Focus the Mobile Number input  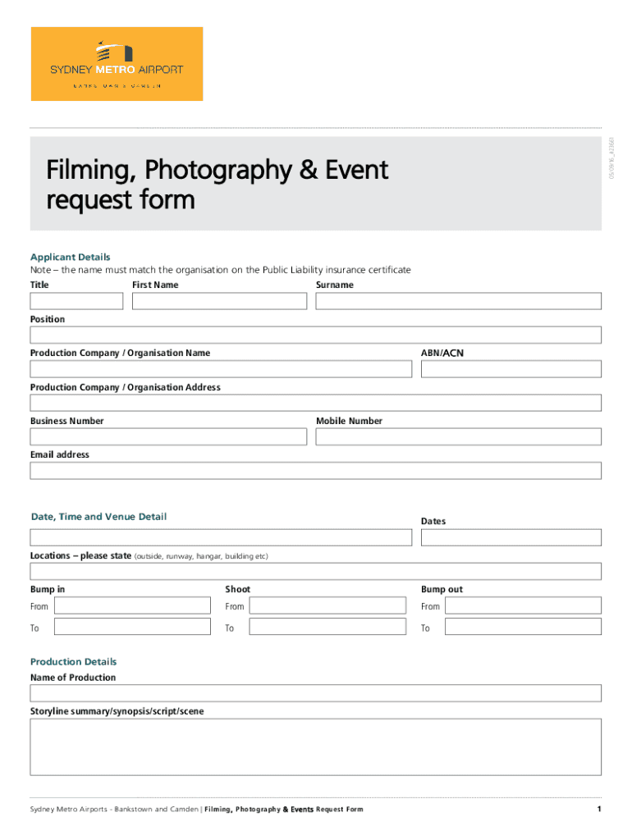click(458, 436)
